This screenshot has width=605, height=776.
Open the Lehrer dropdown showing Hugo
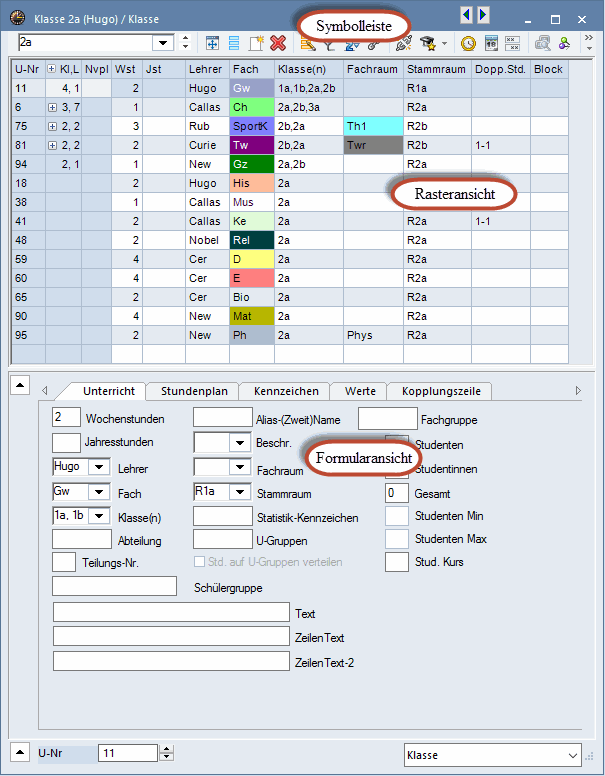99,467
